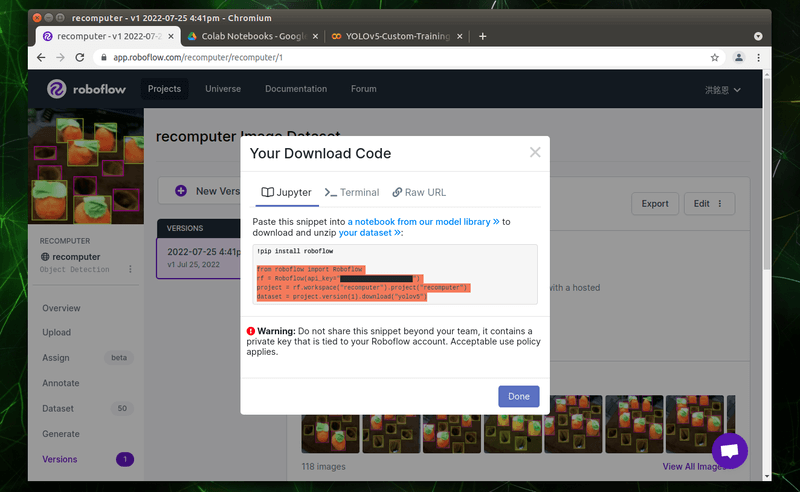Open a new browser tab
The image size is (800, 492).
482,36
